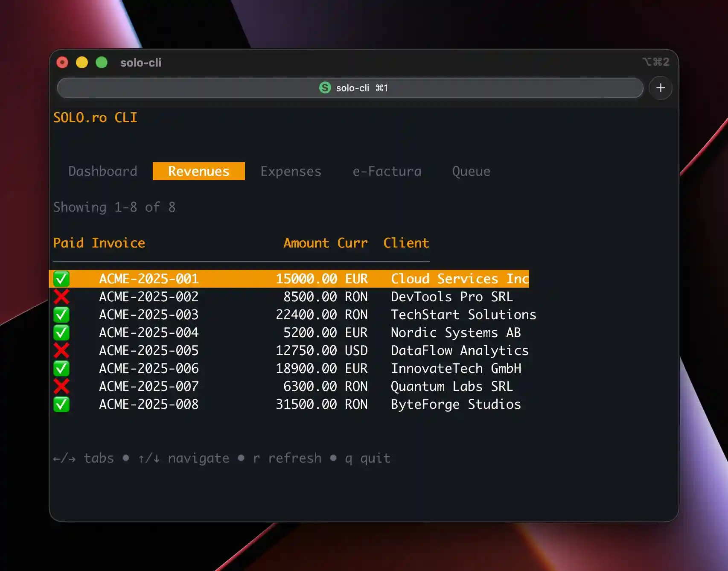
Task: Select the DataFlow Analytics client row
Action: [459, 350]
